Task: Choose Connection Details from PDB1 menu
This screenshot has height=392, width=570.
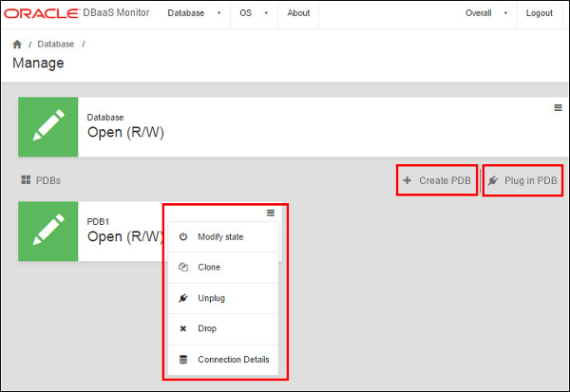Action: [x=223, y=360]
